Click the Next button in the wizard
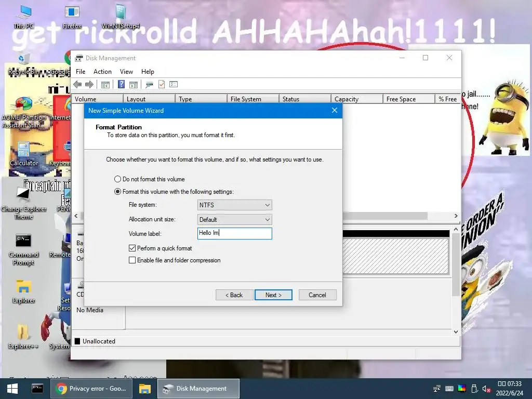The width and height of the screenshot is (532, 399). (x=273, y=295)
